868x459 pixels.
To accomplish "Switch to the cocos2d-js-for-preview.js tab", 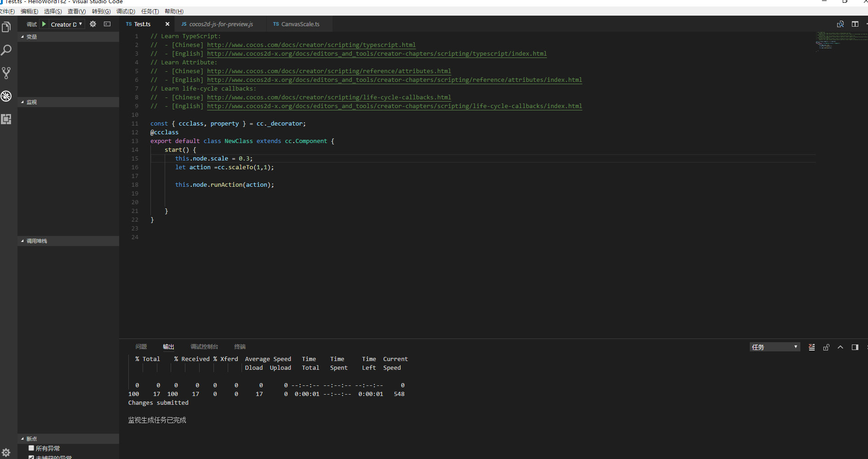I will tap(221, 24).
